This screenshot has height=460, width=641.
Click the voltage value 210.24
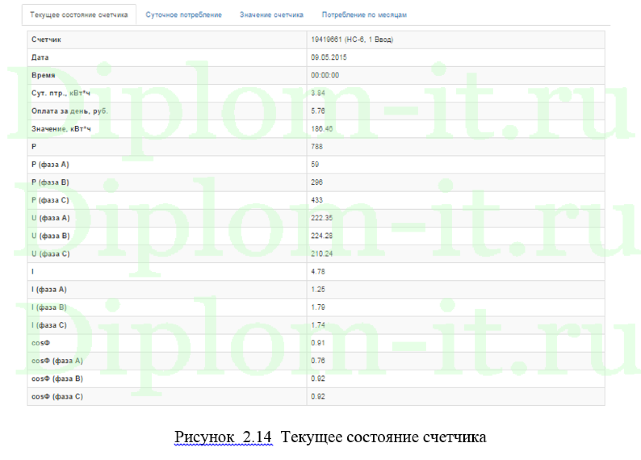tap(322, 254)
